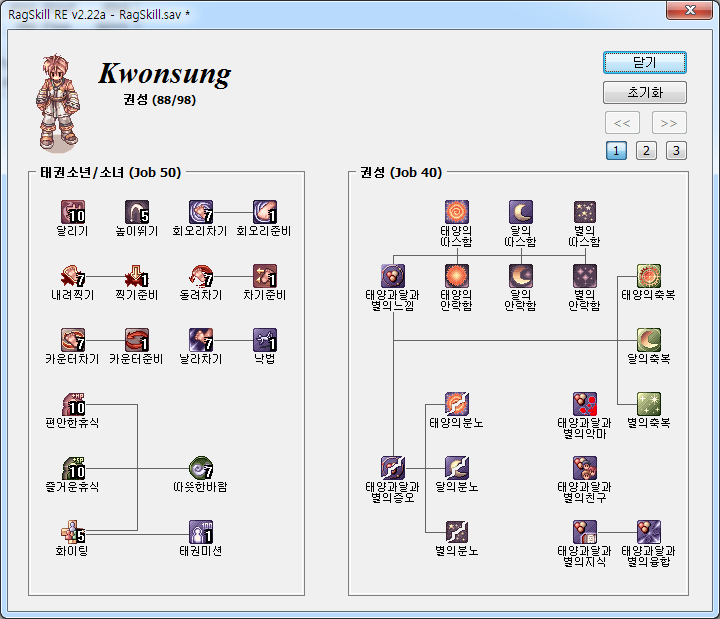Viewport: 720px width, 619px height.
Task: Click the 태양과달과별의악마 skill icon
Action: (585, 404)
